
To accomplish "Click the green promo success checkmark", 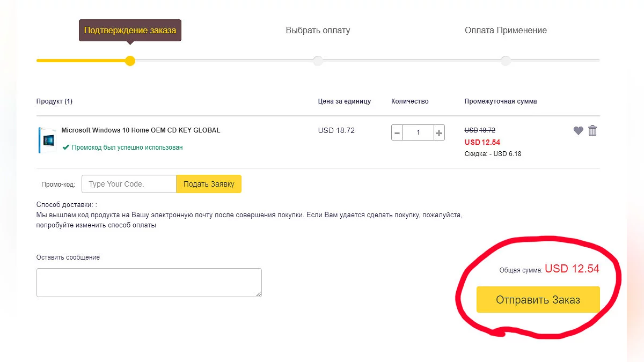I will tap(65, 147).
